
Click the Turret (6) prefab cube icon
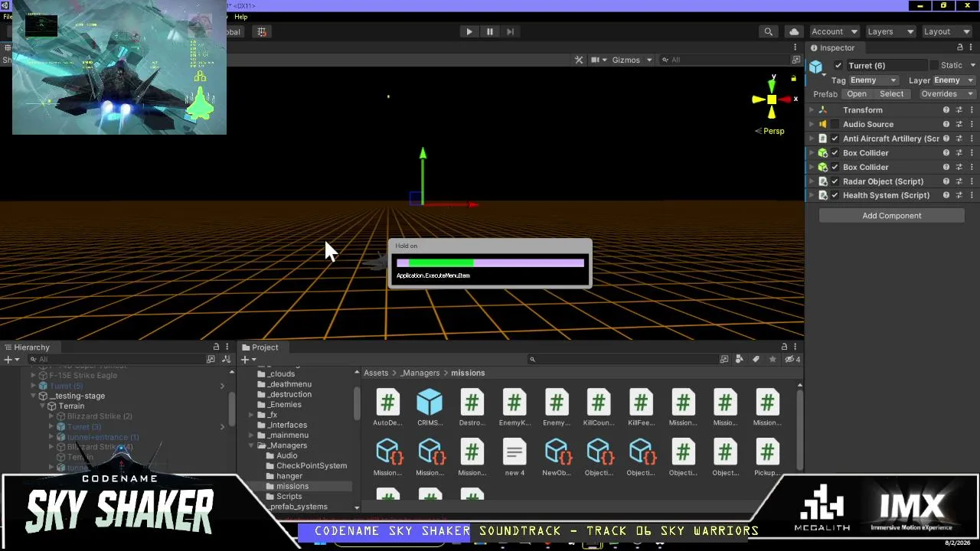pos(816,67)
